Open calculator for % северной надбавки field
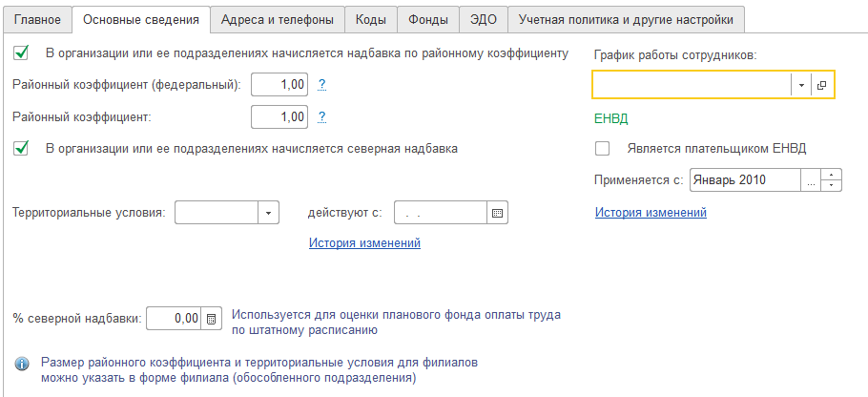868x397 pixels. point(212,319)
